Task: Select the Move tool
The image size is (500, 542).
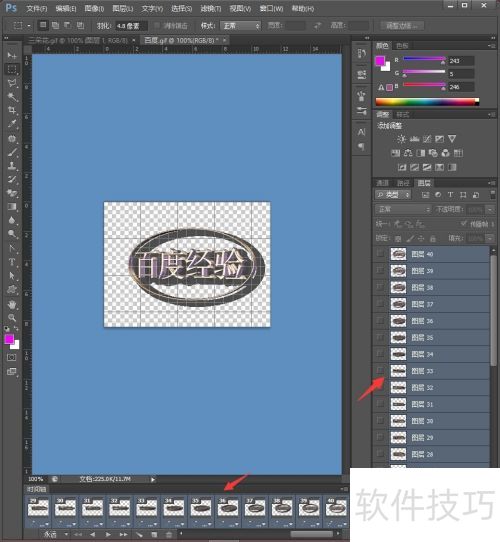Action: pos(12,55)
